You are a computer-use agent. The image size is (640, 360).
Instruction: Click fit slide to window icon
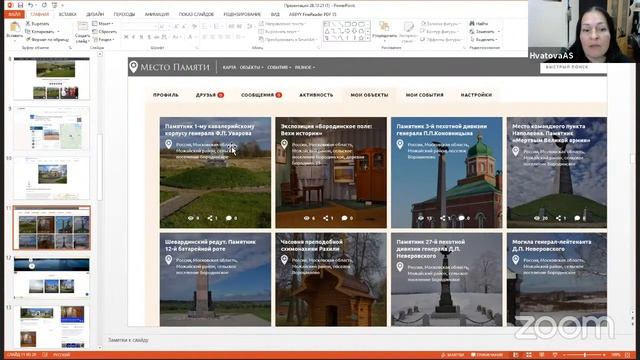[627, 355]
